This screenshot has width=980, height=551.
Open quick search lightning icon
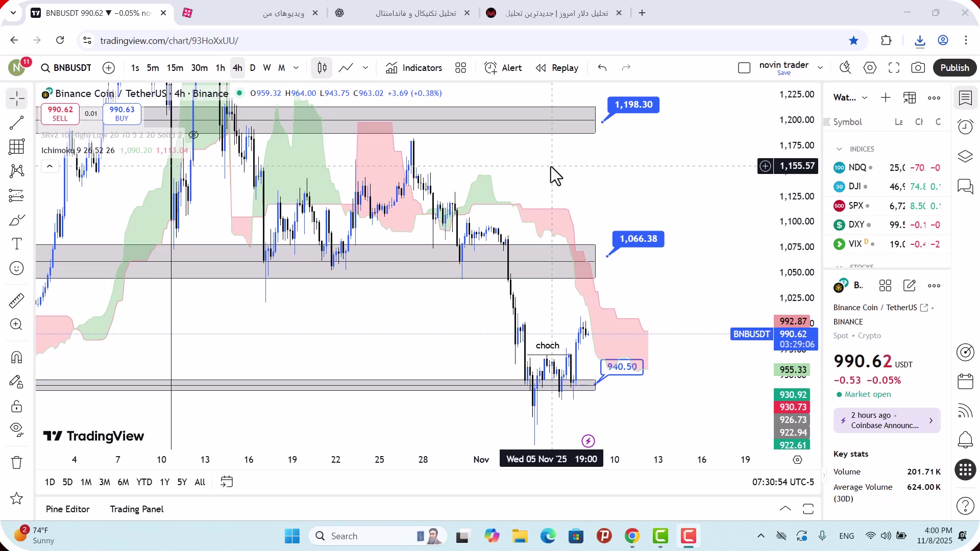[x=846, y=68]
